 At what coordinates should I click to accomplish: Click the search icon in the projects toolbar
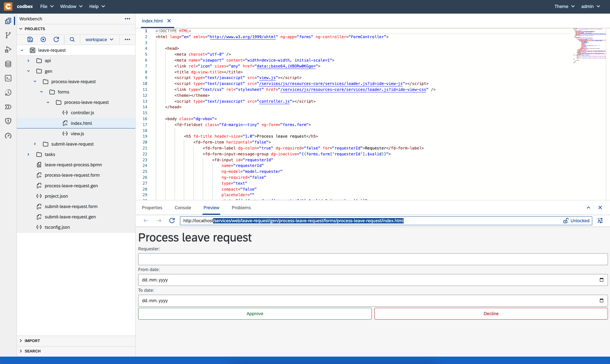(x=72, y=39)
